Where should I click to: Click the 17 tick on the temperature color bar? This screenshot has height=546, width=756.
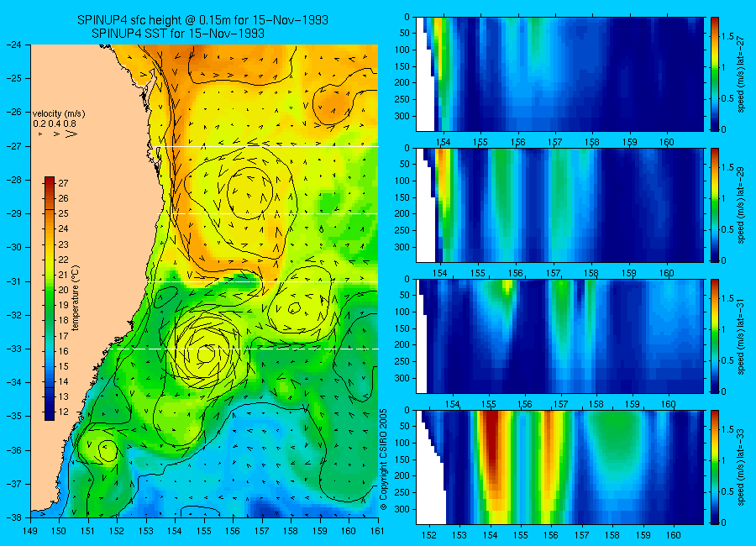coord(63,336)
